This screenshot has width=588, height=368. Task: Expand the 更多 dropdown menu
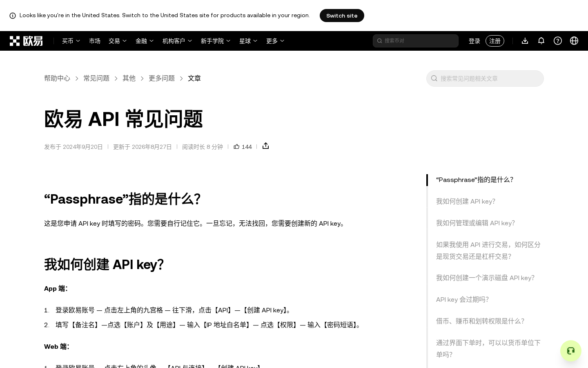point(275,41)
